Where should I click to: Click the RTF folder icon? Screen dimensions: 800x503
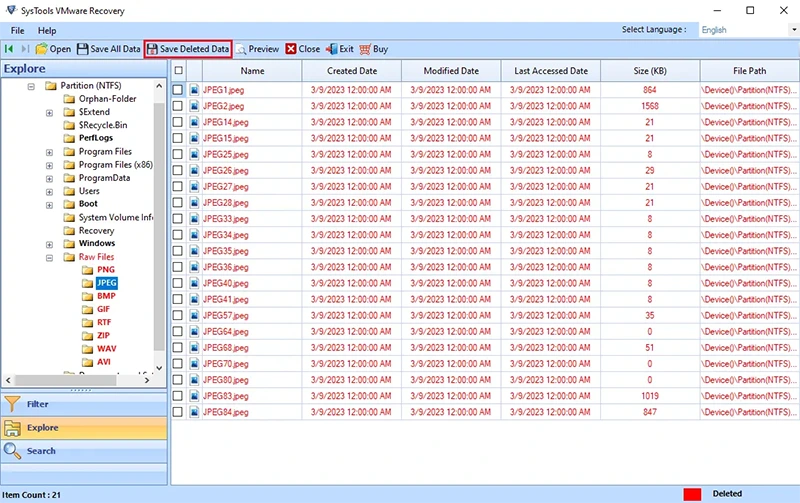(x=88, y=322)
